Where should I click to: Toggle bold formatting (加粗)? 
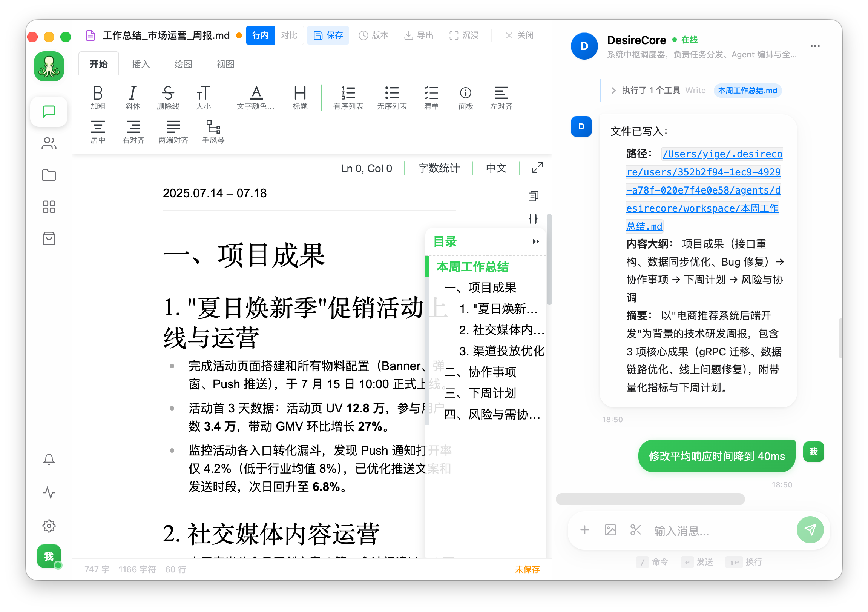[98, 98]
